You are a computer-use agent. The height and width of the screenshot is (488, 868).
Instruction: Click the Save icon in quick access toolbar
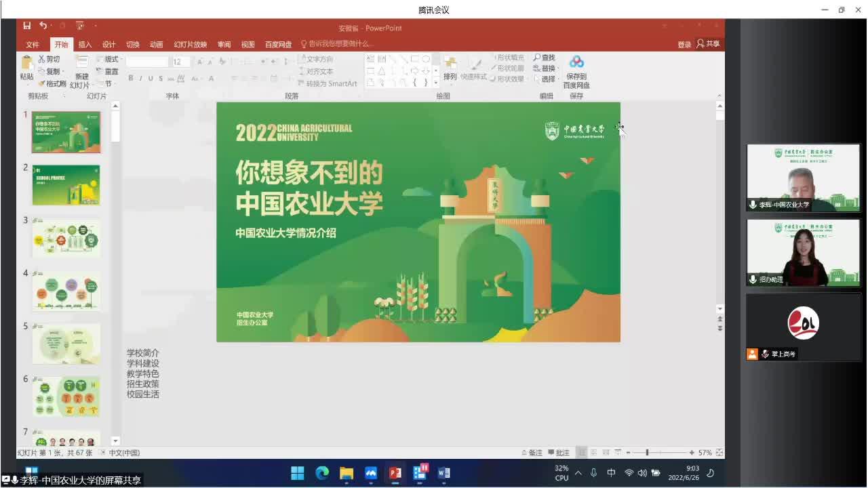coord(27,26)
